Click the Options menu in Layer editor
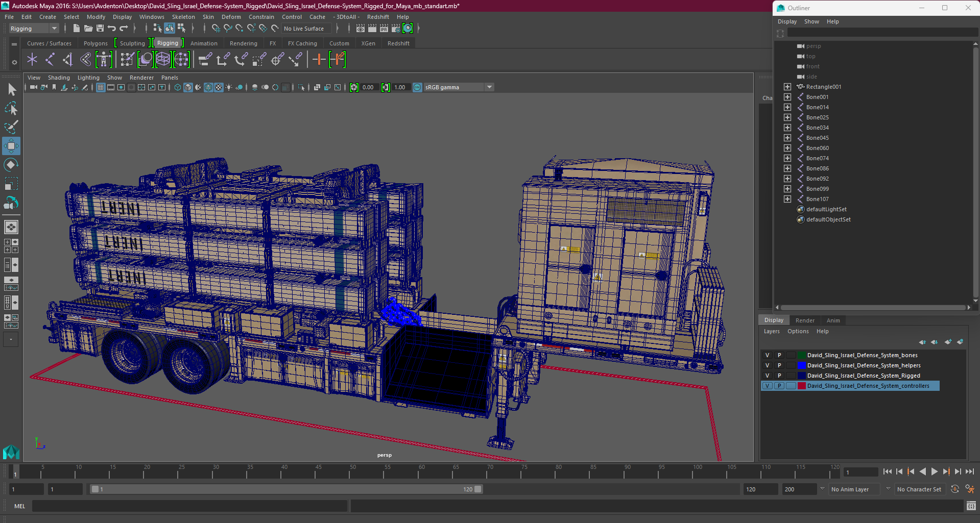The image size is (980, 523). 798,331
